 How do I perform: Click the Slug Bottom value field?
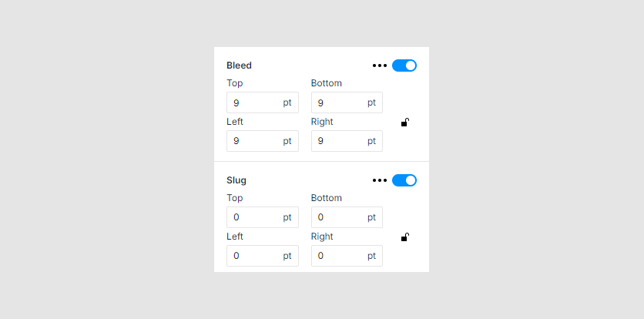[x=337, y=217]
